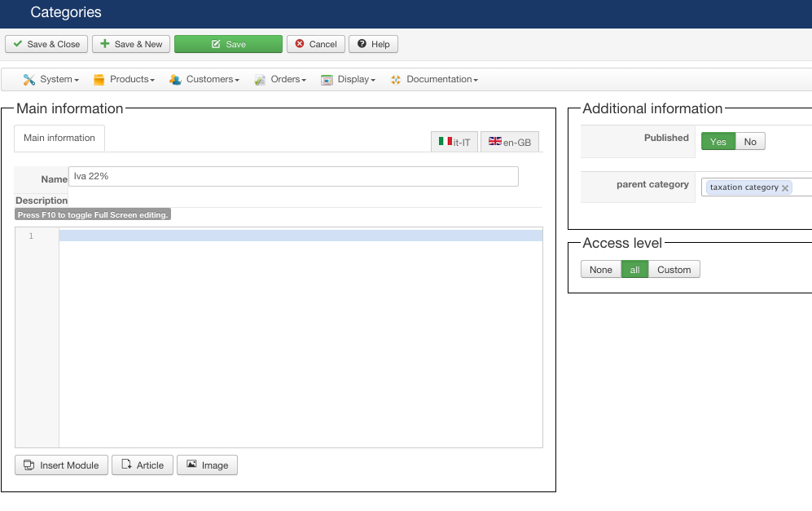Screen dimensions: 812x511
Task: Click the question mark Help icon
Action: click(362, 44)
